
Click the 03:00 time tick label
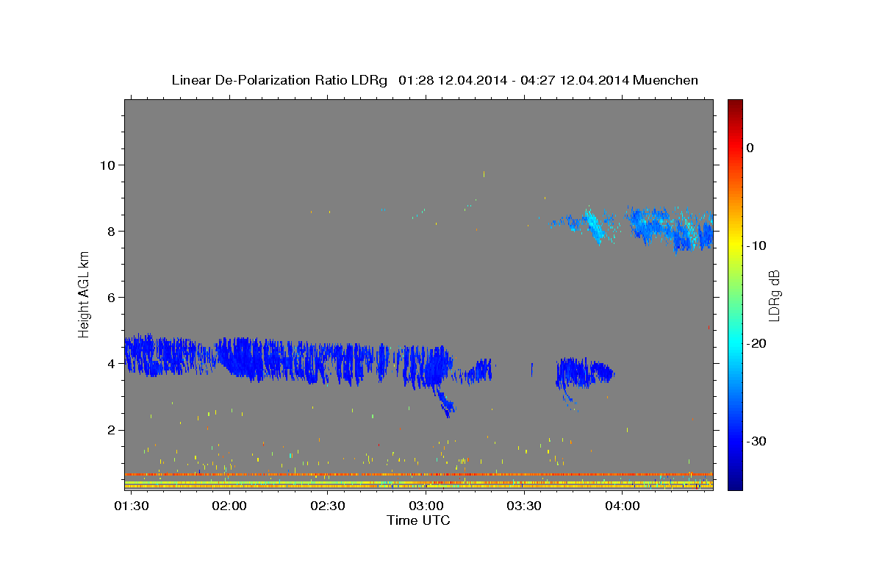click(426, 506)
